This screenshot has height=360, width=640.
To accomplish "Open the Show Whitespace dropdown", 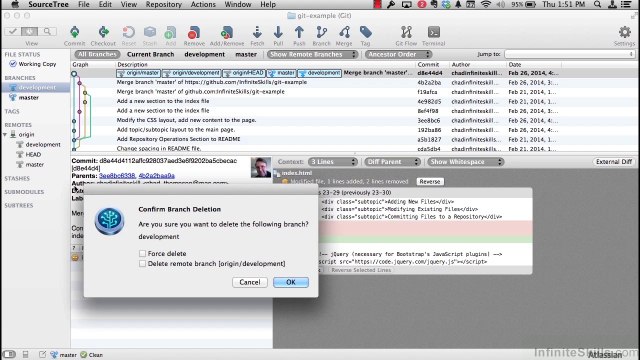I will 466,162.
